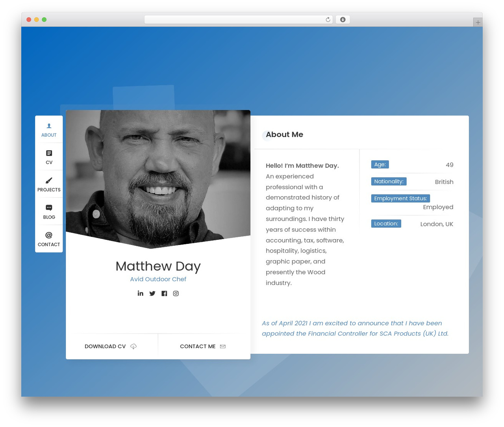Click the 'Age:' label
Screen dimensions: 504x427
coord(380,165)
